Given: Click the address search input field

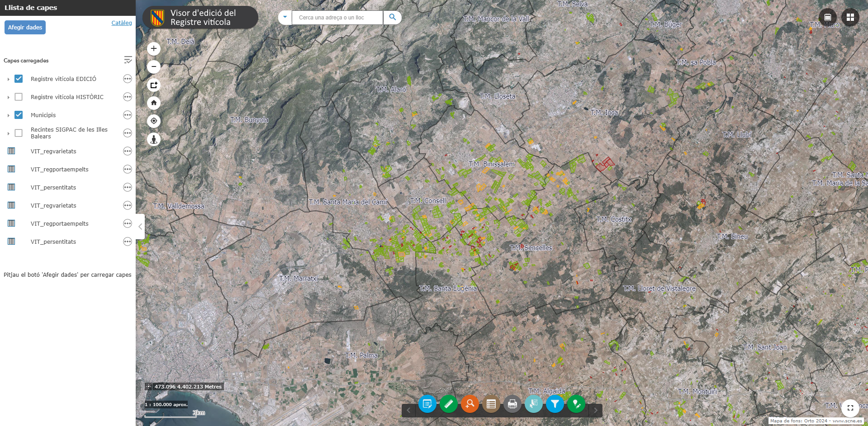Looking at the screenshot, I should click(337, 18).
